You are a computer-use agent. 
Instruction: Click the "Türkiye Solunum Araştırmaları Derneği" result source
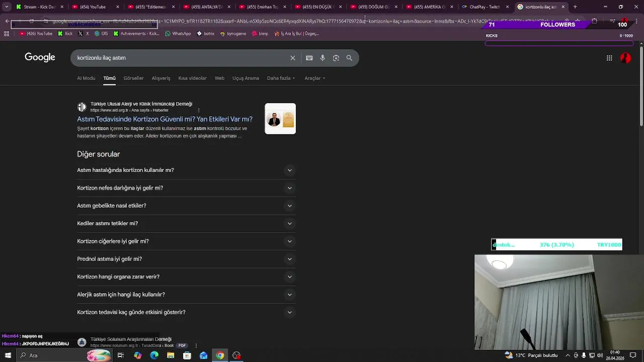pos(131,339)
